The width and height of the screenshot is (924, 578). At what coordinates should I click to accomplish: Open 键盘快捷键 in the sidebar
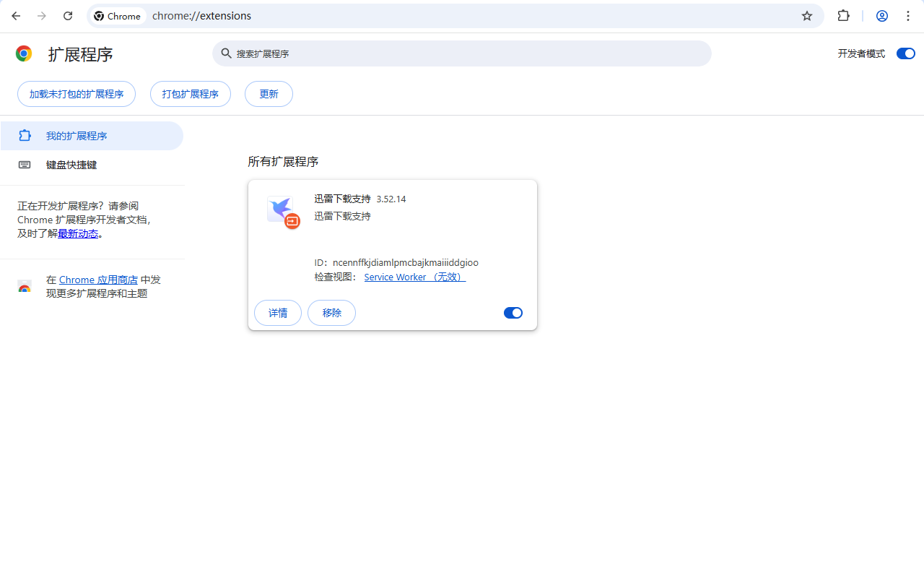pyautogui.click(x=71, y=165)
